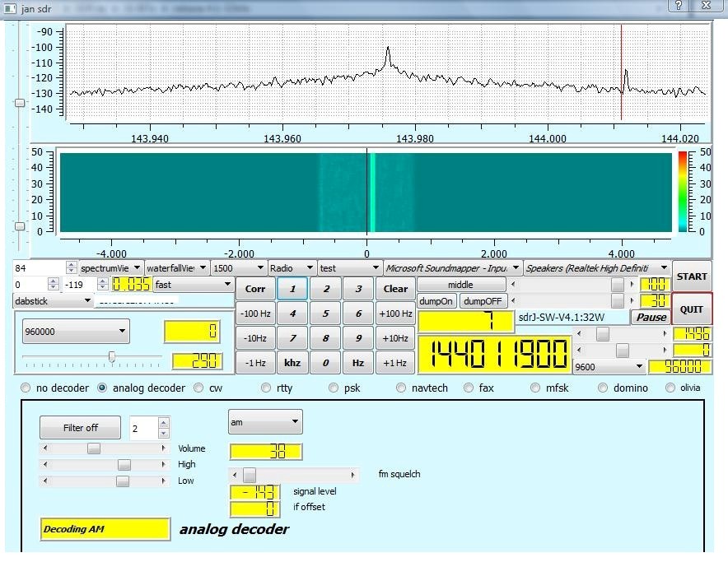Open the dabstick device dropdown
Viewport: 728px width, 576px height.
click(54, 301)
